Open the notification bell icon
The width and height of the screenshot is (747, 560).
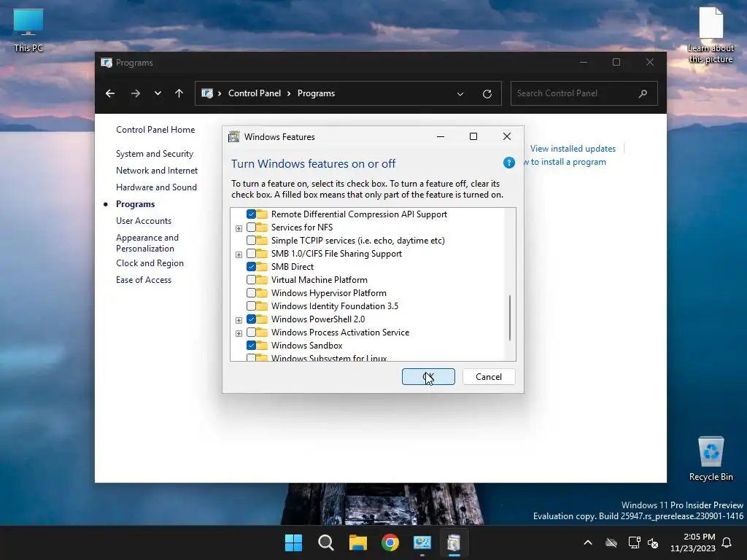(x=727, y=542)
